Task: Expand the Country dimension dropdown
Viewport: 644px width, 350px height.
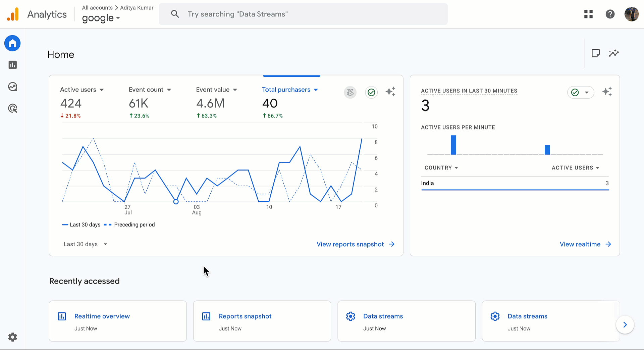Action: click(x=441, y=168)
